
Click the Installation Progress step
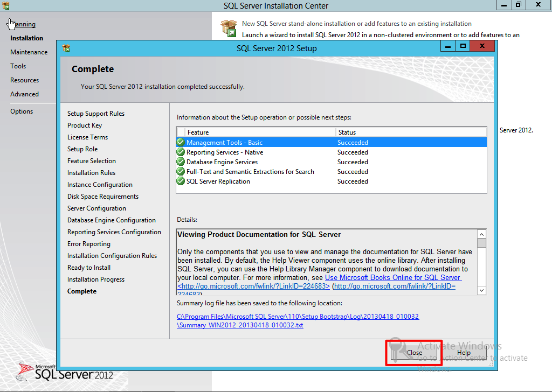(96, 279)
